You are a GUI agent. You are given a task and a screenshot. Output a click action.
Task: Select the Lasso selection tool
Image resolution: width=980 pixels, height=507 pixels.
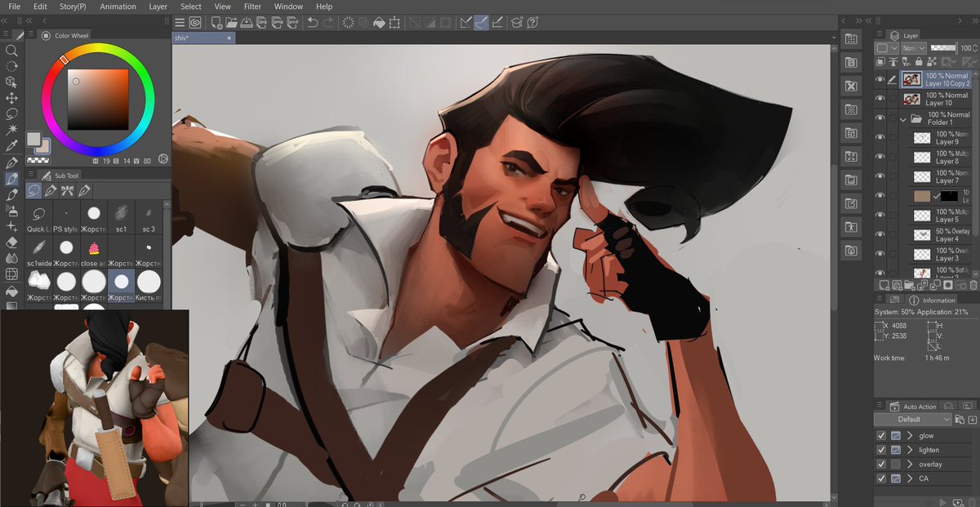click(x=11, y=114)
